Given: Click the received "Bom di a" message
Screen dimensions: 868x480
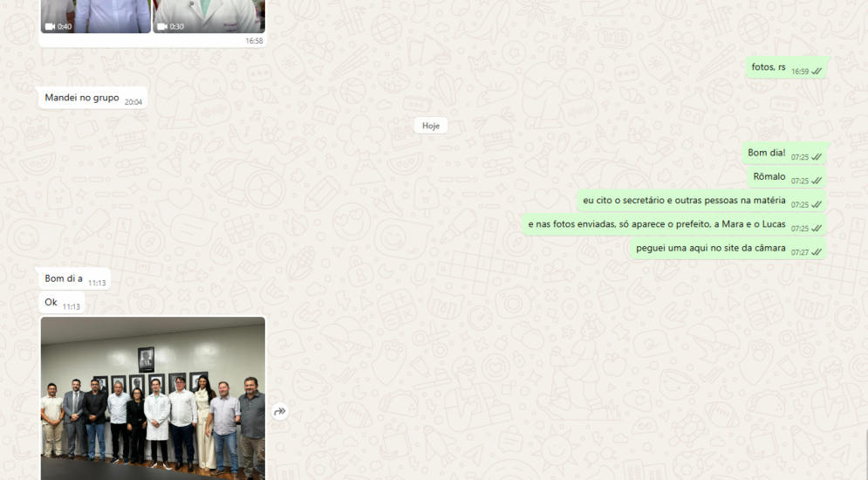Looking at the screenshot, I should [64, 279].
